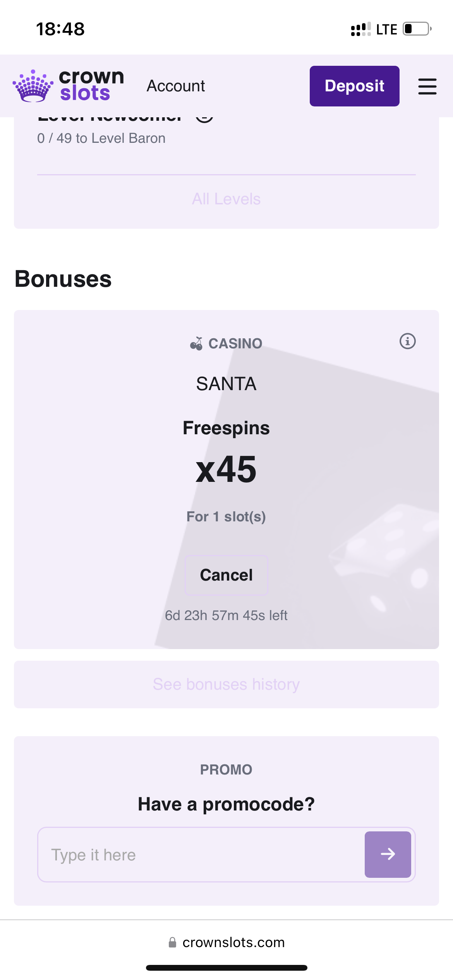Tap the cherry icon beside CASINO

pos(197,343)
